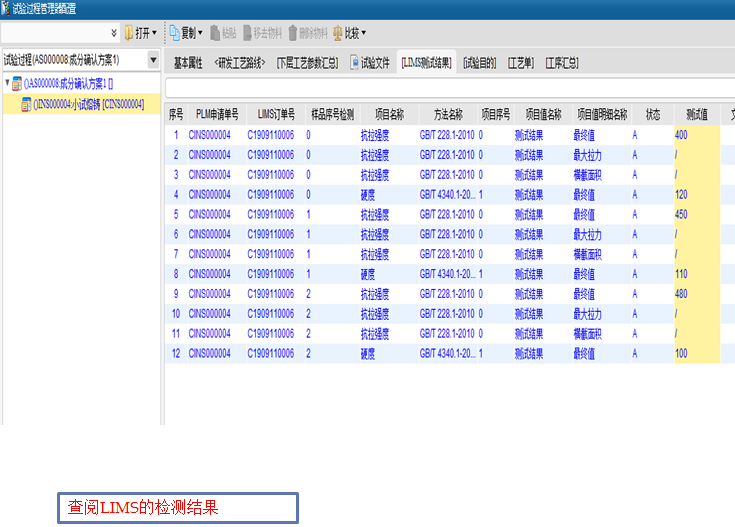The height and width of the screenshot is (527, 735).
Task: Switch to the 基本属性 tab
Action: [188, 63]
